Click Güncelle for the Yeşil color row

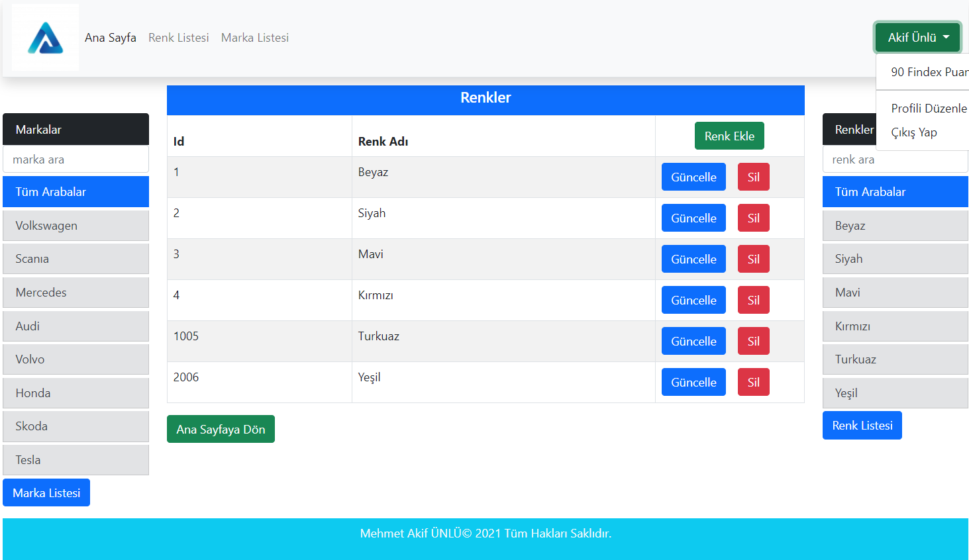pos(693,382)
